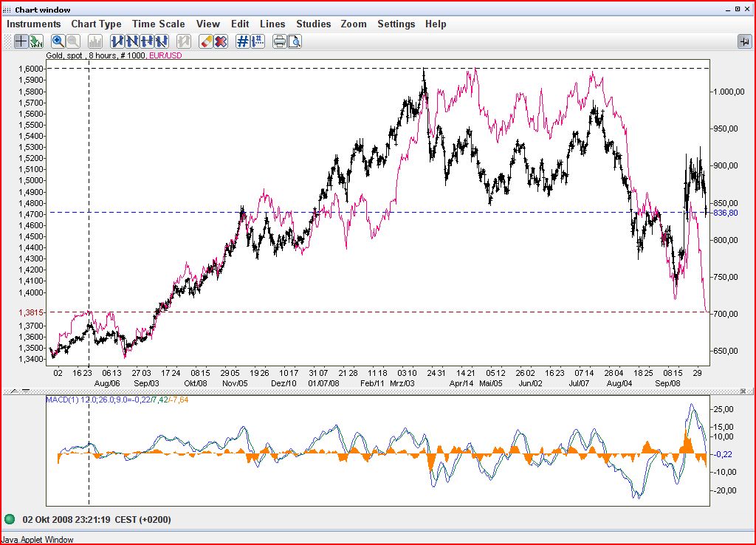Select the falling trend line tool
Screen dimensions: 756x545
[132, 41]
